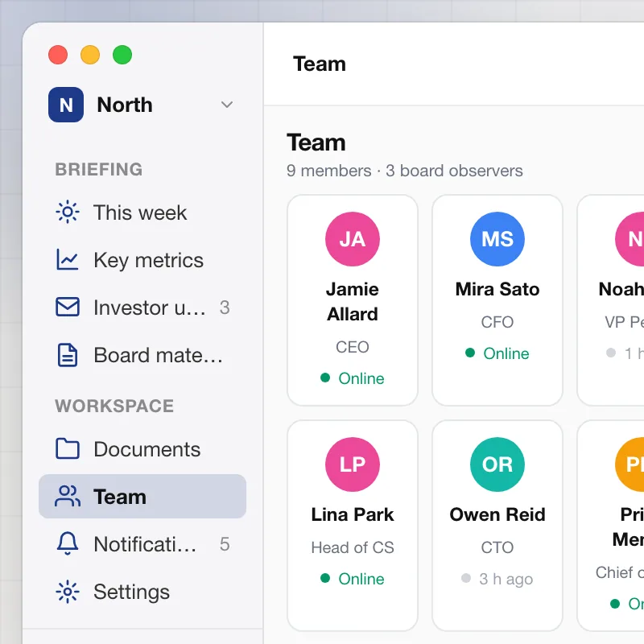Click Owen Reid's 3 h ago status

(x=497, y=579)
